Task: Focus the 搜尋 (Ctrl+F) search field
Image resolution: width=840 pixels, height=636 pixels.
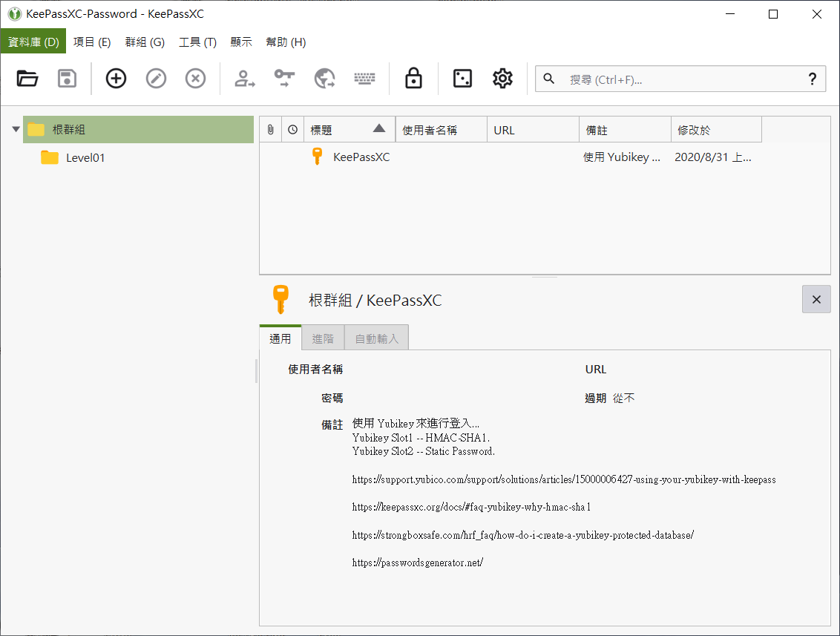Action: coord(680,79)
